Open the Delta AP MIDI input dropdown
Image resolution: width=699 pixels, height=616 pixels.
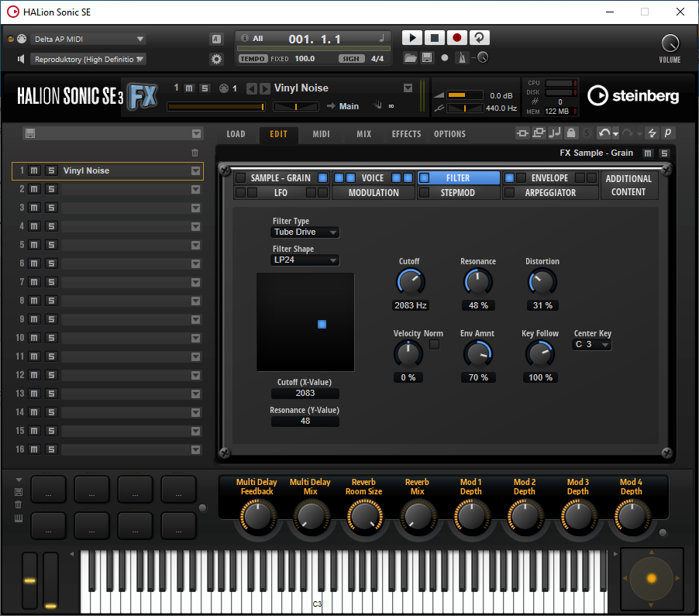[x=88, y=40]
